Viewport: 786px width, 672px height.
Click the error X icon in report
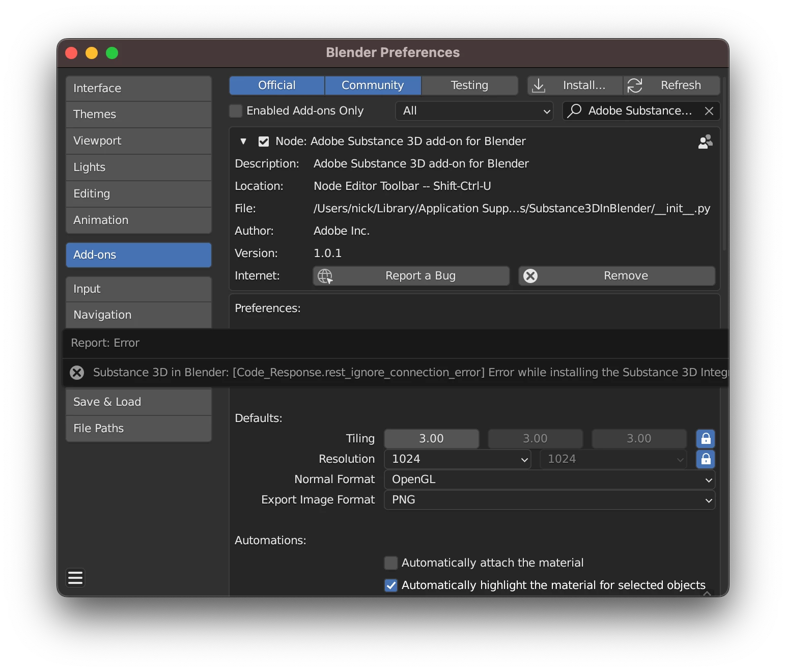(x=77, y=373)
